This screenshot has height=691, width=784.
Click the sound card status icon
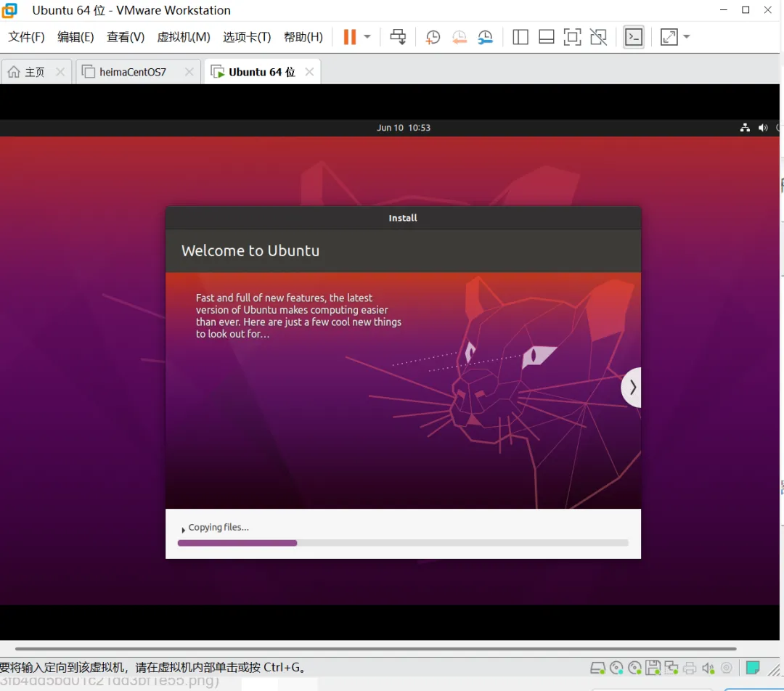(708, 668)
